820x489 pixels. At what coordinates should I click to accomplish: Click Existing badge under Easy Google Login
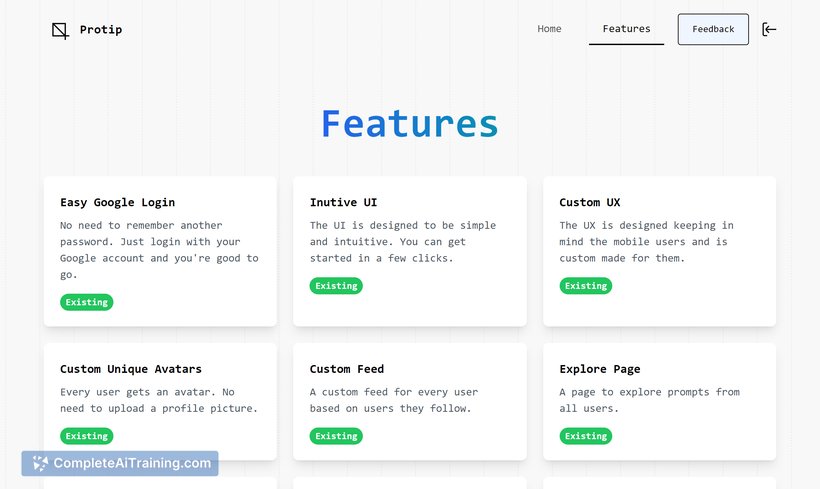(86, 302)
